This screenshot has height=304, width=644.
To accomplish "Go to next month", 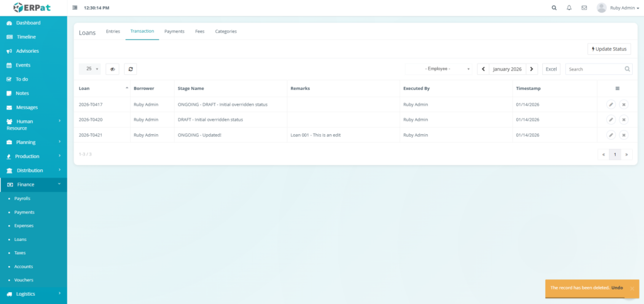I will click(532, 69).
